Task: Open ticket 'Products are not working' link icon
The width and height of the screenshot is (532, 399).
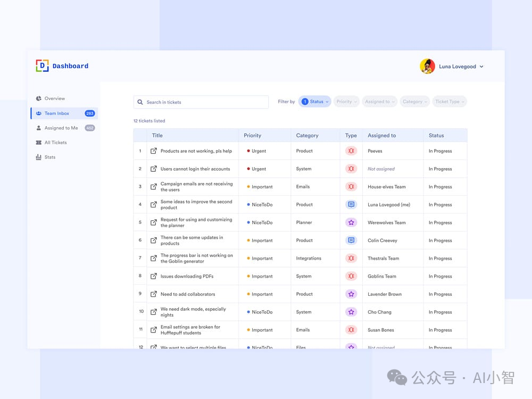Action: point(154,151)
